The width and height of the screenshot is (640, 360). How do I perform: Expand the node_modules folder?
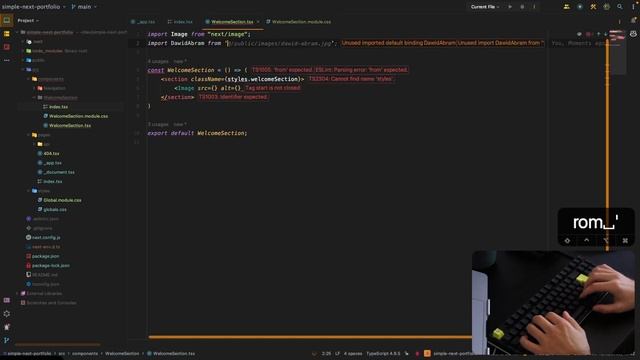pos(23,51)
